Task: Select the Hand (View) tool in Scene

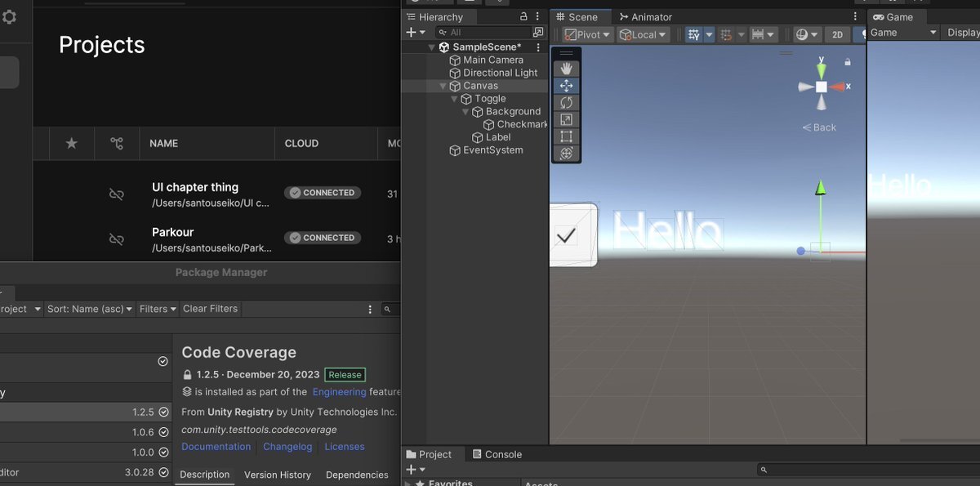Action: tap(566, 69)
